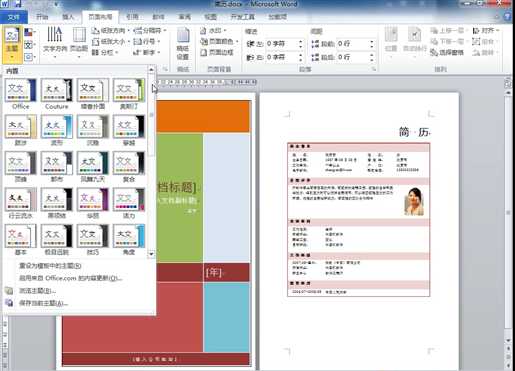Select the Office theme thumbnail
Image resolution: width=515 pixels, height=371 pixels.
tap(20, 90)
